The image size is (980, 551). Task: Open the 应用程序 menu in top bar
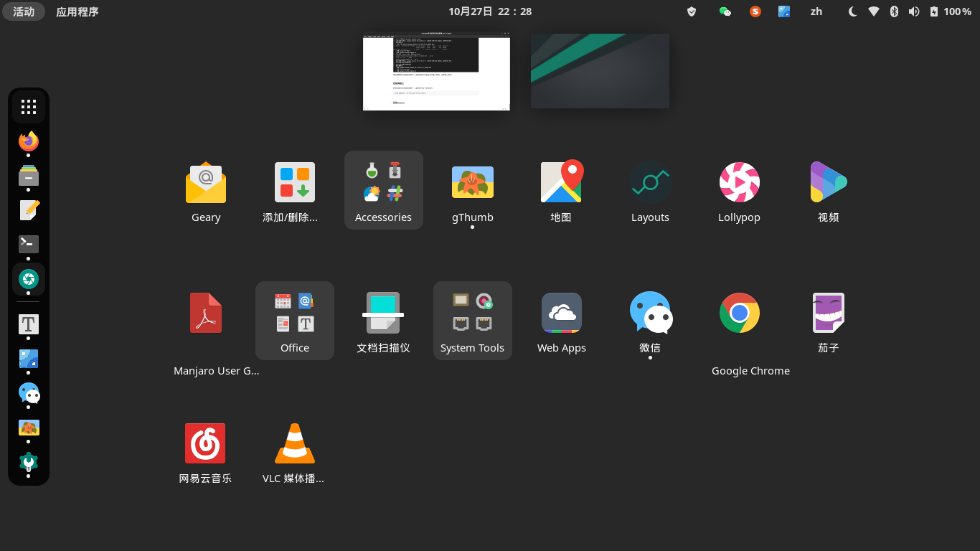click(x=77, y=11)
